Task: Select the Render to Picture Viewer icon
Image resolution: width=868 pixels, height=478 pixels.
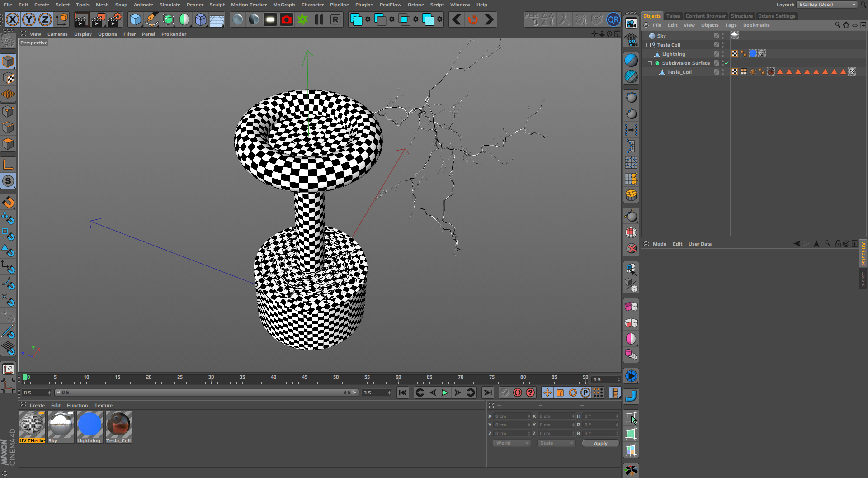Action: point(98,20)
